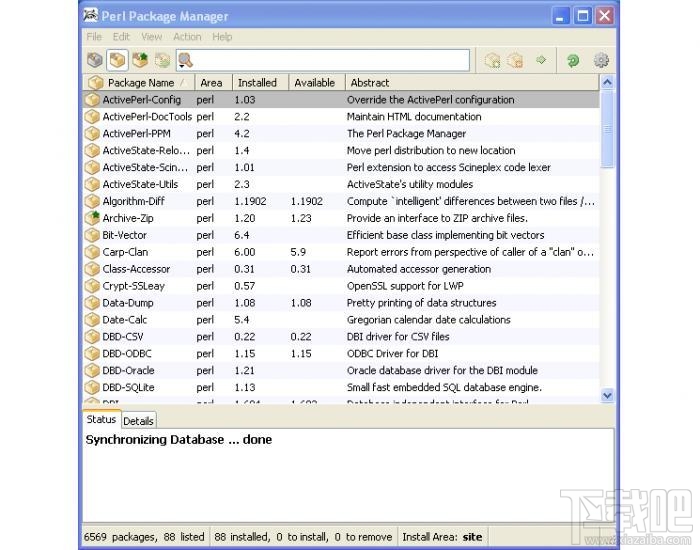Click the Crypt-SSLeay package icon
The height and width of the screenshot is (550, 700).
point(92,286)
